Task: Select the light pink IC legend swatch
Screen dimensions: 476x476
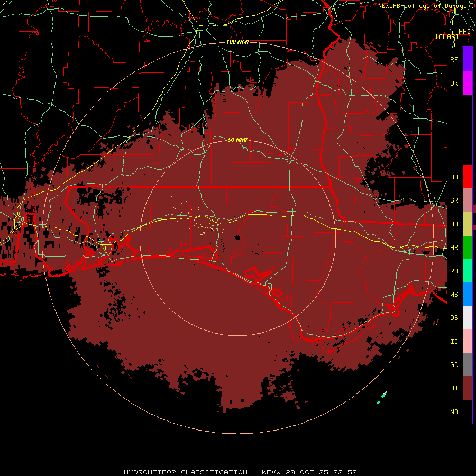Action: [x=467, y=341]
